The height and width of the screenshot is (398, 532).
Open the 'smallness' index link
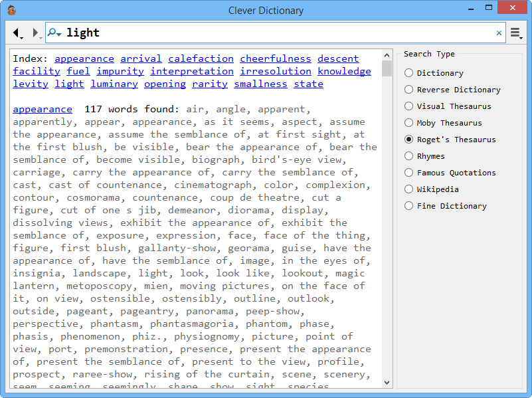pos(260,84)
